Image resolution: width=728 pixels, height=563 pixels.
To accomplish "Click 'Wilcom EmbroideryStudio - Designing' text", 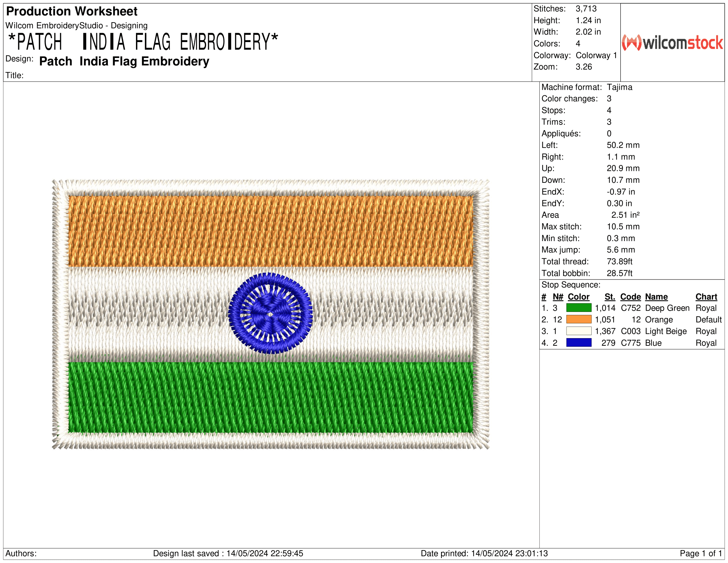I will point(76,26).
